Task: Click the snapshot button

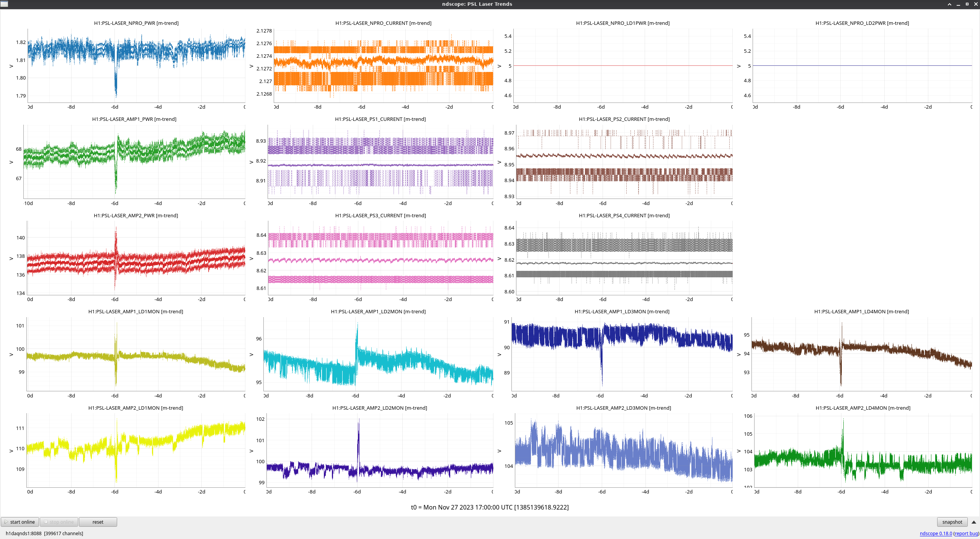Action: (x=952, y=522)
